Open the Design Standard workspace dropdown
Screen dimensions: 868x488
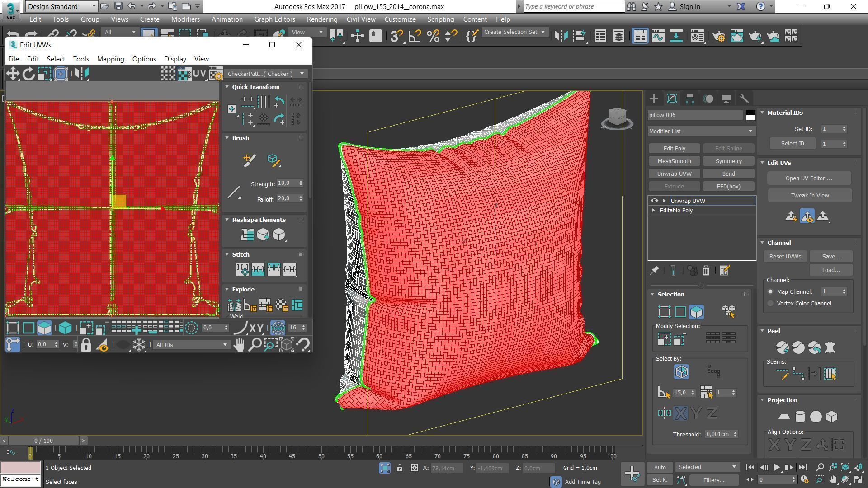[x=61, y=6]
